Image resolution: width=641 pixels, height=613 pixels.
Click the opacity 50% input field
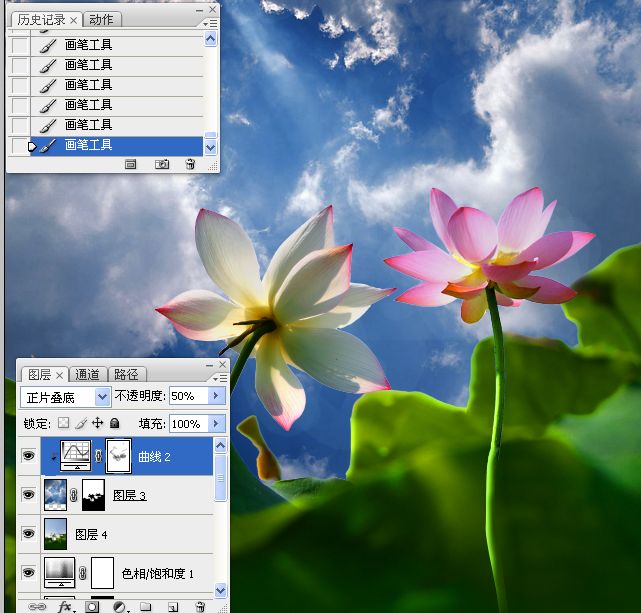pos(188,395)
